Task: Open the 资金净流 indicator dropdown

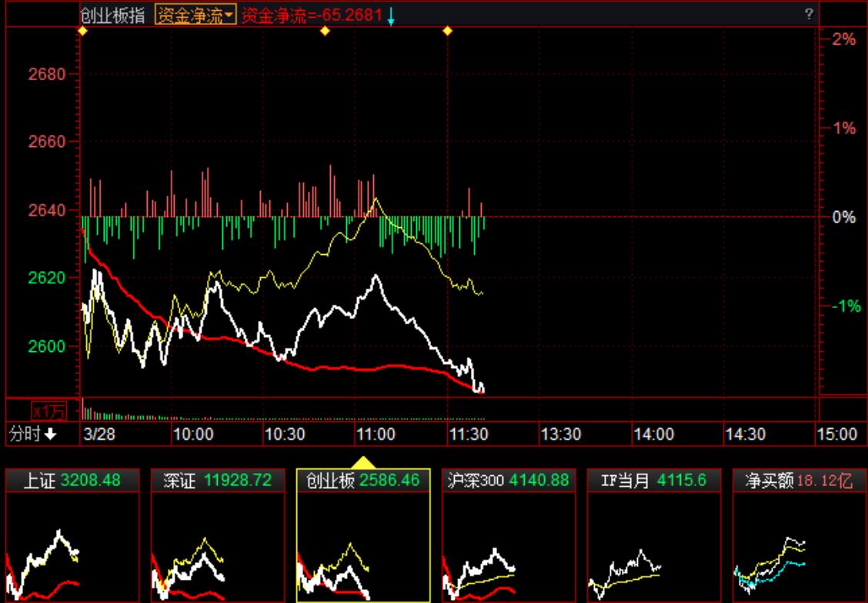Action: (195, 15)
